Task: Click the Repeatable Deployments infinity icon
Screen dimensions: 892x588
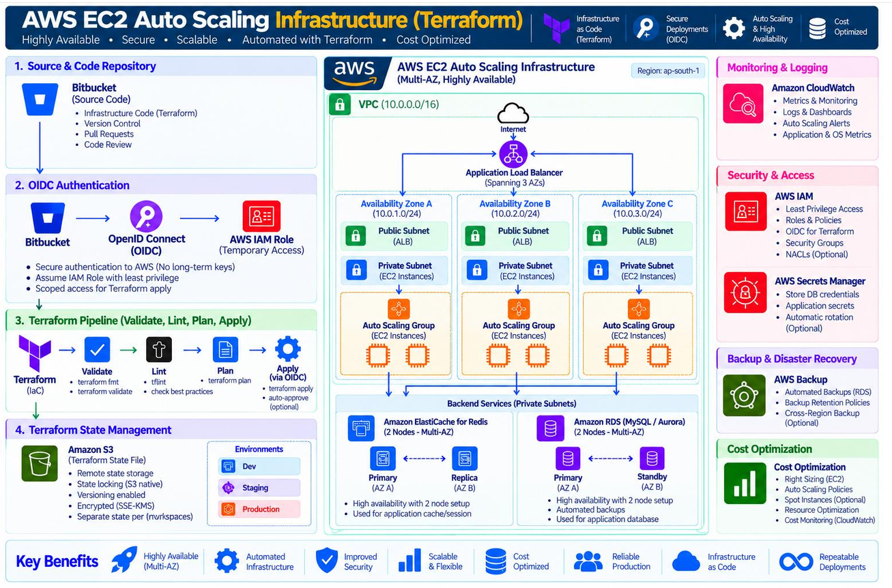Action: click(x=796, y=561)
